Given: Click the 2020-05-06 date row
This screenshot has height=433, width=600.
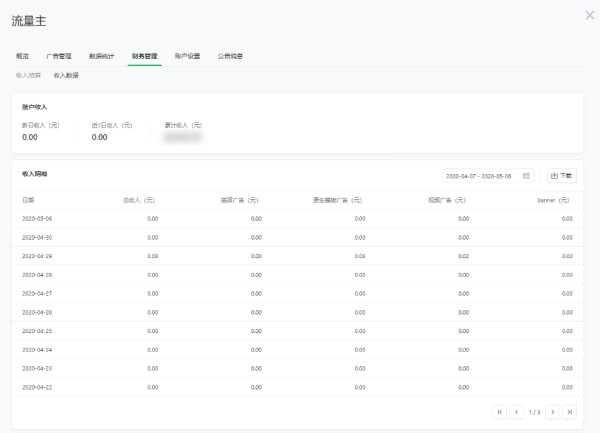Looking at the screenshot, I should tap(37, 218).
